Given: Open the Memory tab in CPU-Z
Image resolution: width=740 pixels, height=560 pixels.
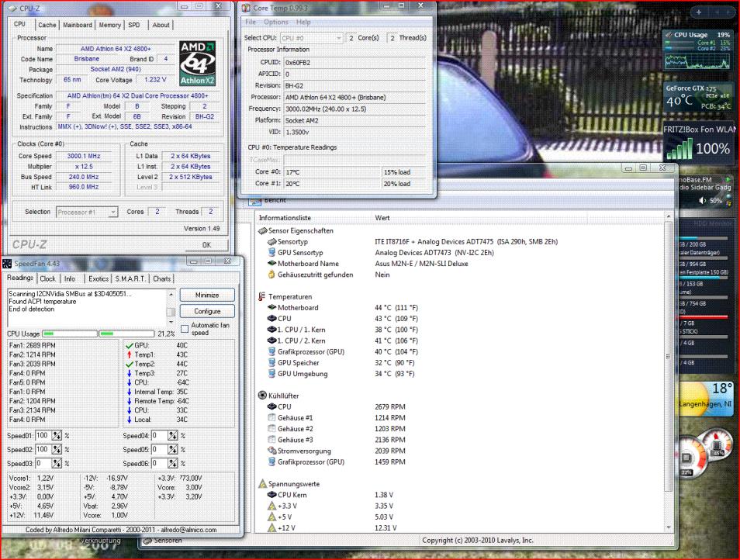Looking at the screenshot, I should point(110,25).
